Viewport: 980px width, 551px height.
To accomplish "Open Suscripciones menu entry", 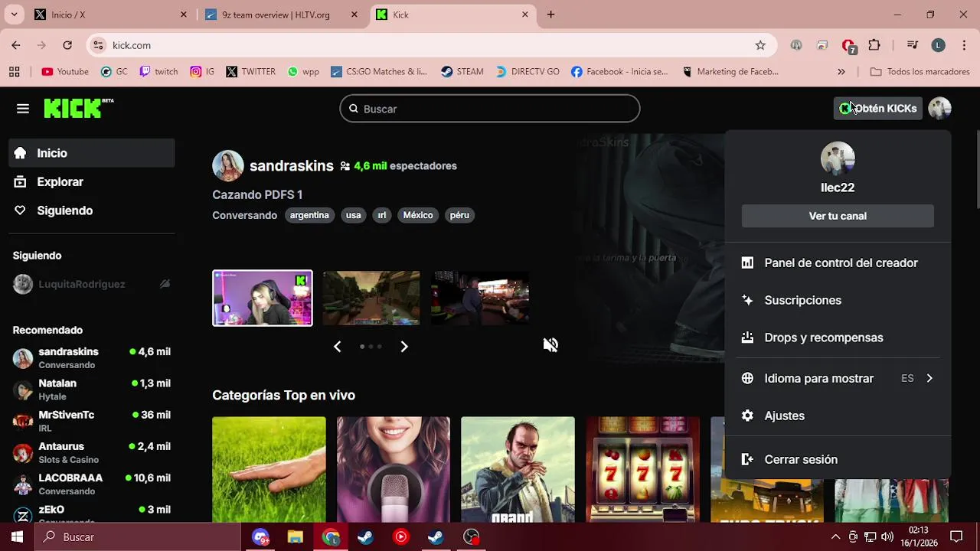I will point(838,300).
